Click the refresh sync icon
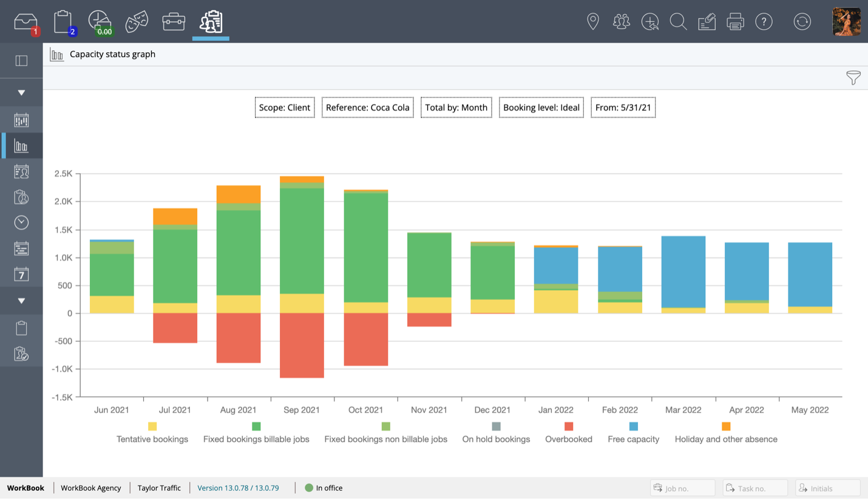 coord(802,22)
